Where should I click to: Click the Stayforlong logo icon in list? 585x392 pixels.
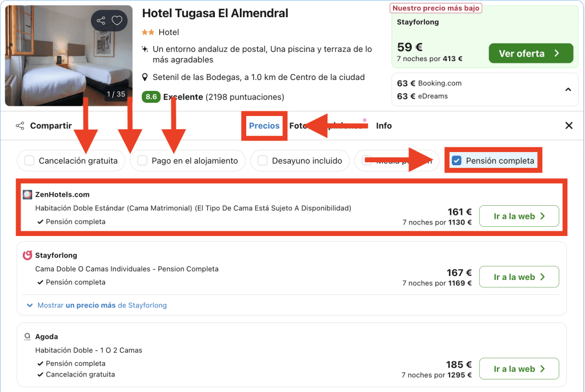(x=27, y=255)
